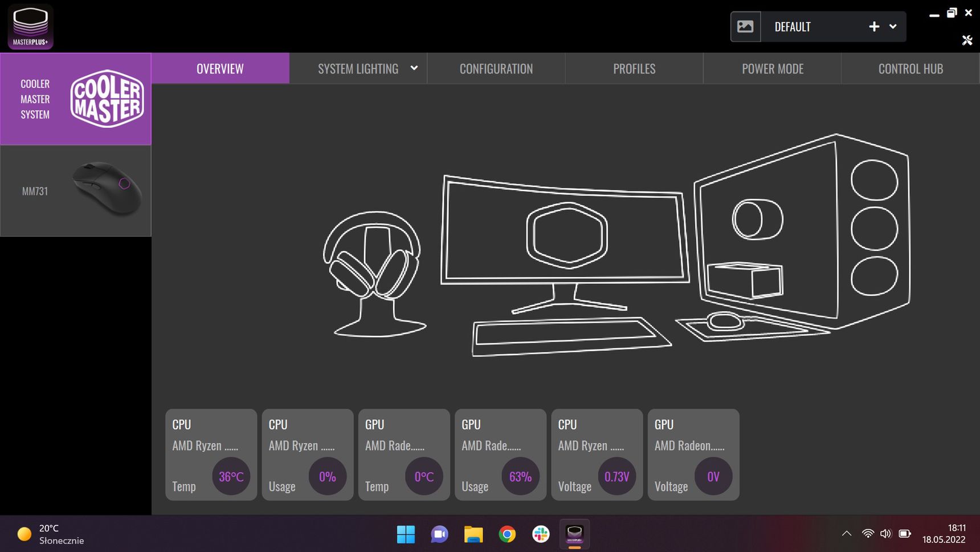Open the wallpaper image icon beside DEFAULT
980x552 pixels.
[x=745, y=27]
